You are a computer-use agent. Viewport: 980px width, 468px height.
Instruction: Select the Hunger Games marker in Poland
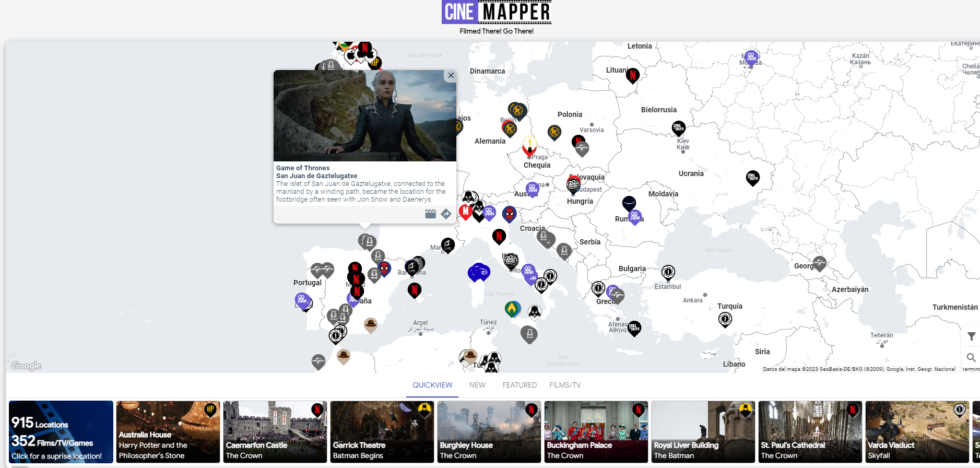[554, 133]
